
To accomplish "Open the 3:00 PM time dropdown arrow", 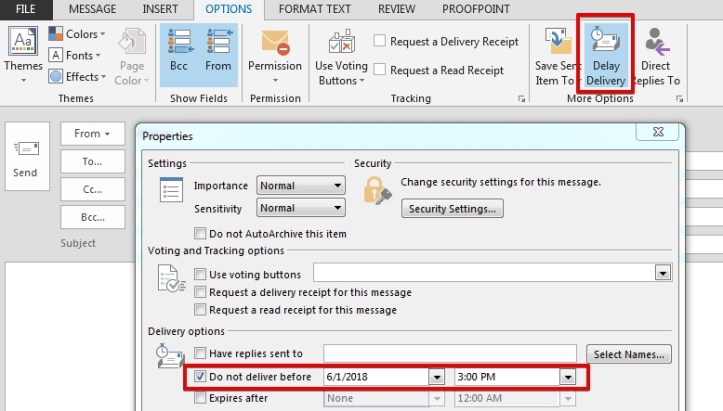I will tap(568, 377).
